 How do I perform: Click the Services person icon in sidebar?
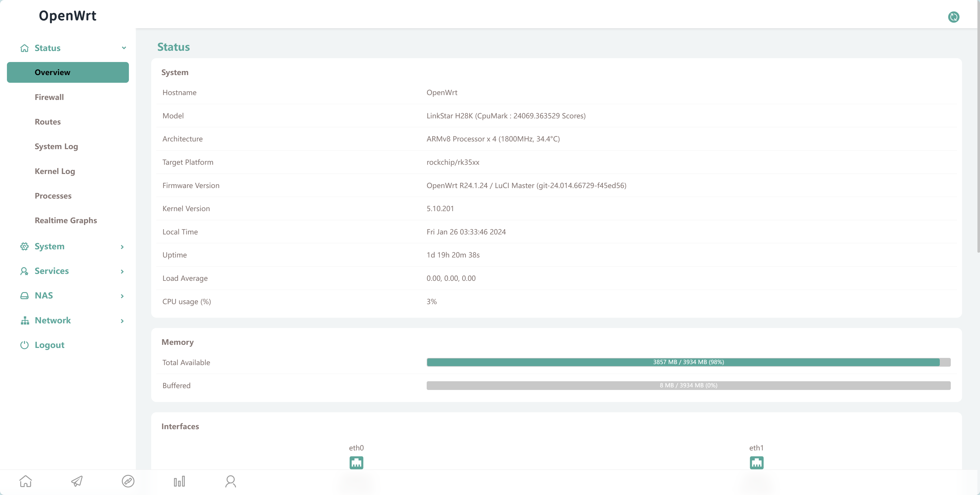click(x=24, y=271)
